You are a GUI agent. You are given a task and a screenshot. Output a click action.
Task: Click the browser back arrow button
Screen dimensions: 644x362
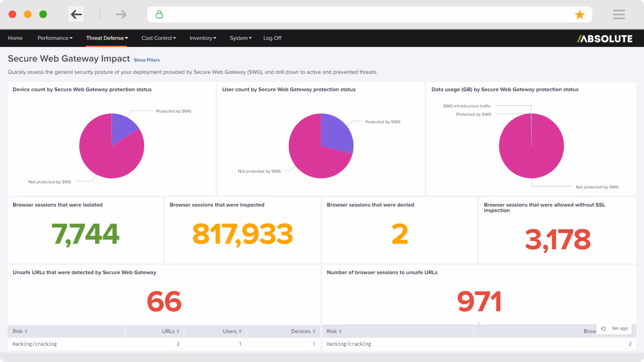[x=76, y=14]
